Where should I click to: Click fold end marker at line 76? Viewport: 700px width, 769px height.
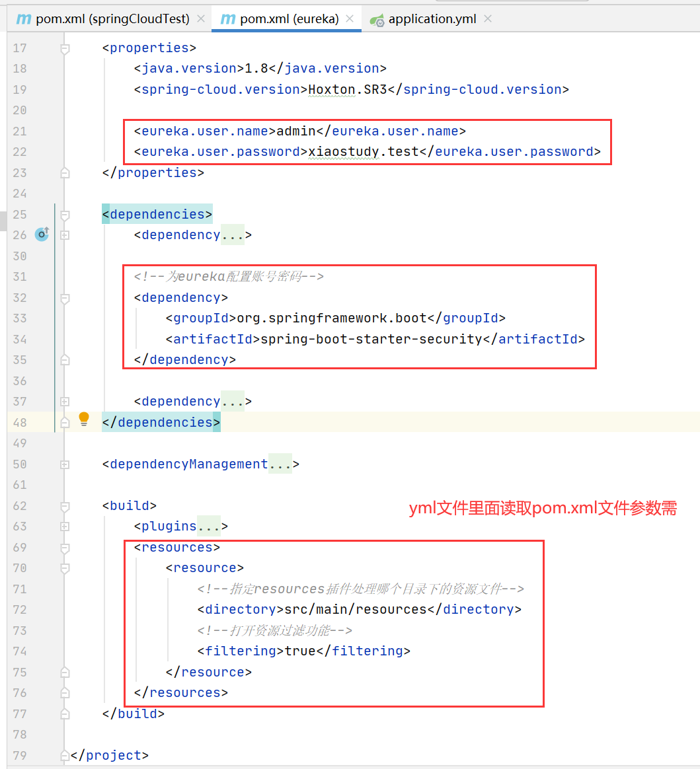point(65,693)
